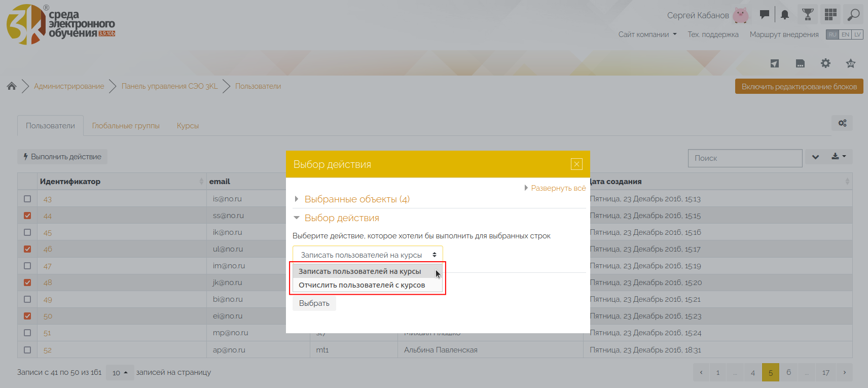This screenshot has width=868, height=388.
Task: Uncheck the checkbox for user 50
Action: click(27, 316)
